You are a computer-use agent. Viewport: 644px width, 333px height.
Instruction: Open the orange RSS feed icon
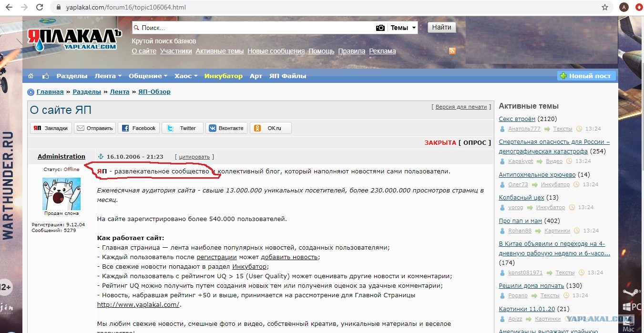(x=452, y=51)
